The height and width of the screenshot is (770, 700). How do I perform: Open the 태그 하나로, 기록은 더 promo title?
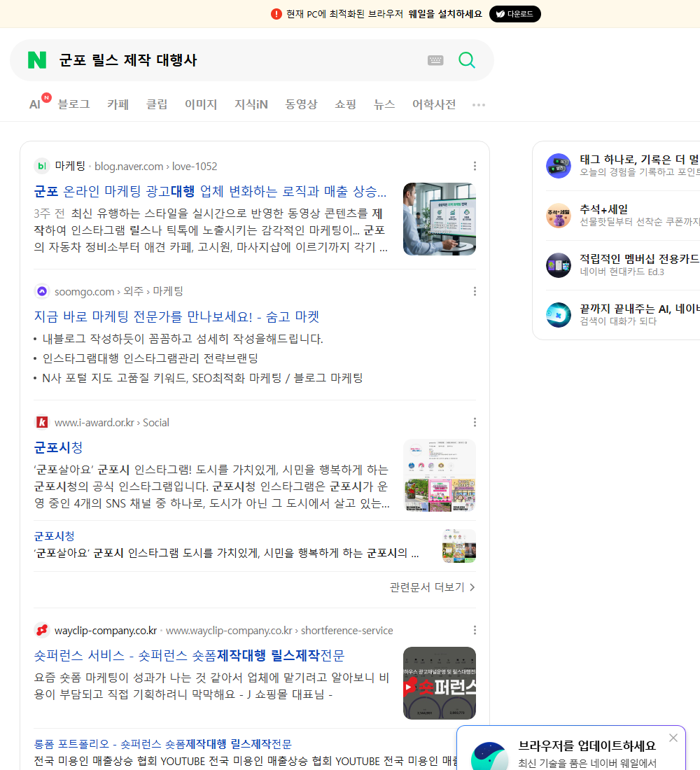(640, 160)
